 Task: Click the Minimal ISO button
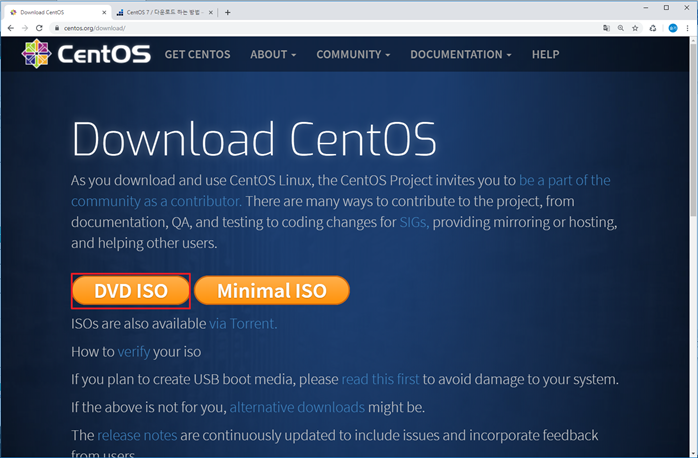(272, 291)
